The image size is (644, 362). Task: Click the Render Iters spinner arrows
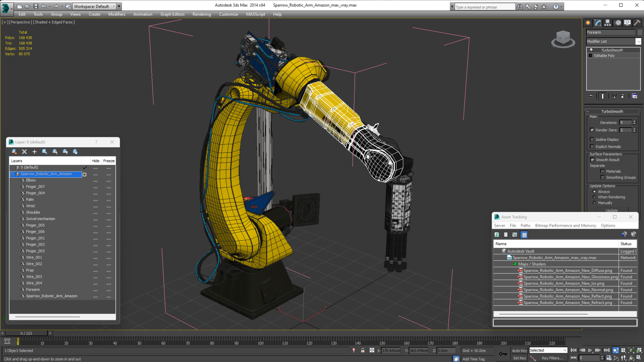pos(634,130)
